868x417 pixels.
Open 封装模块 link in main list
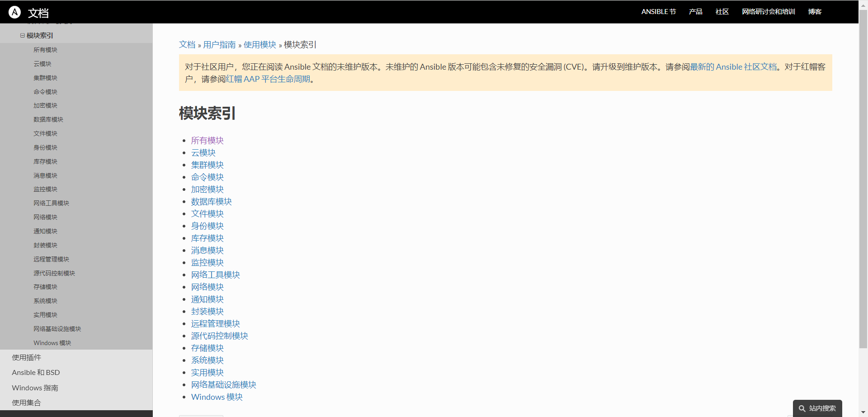coord(208,312)
